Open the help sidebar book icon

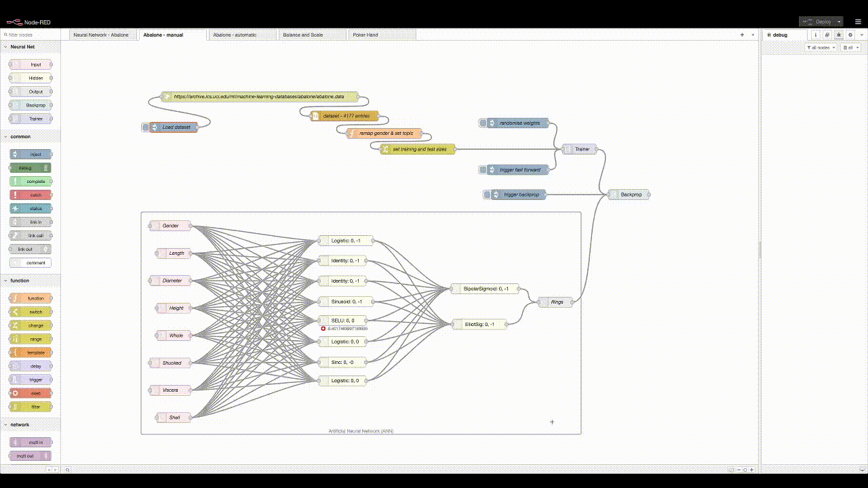(827, 35)
